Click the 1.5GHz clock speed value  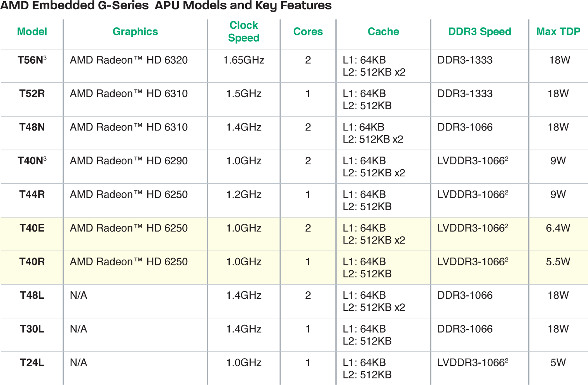[244, 94]
